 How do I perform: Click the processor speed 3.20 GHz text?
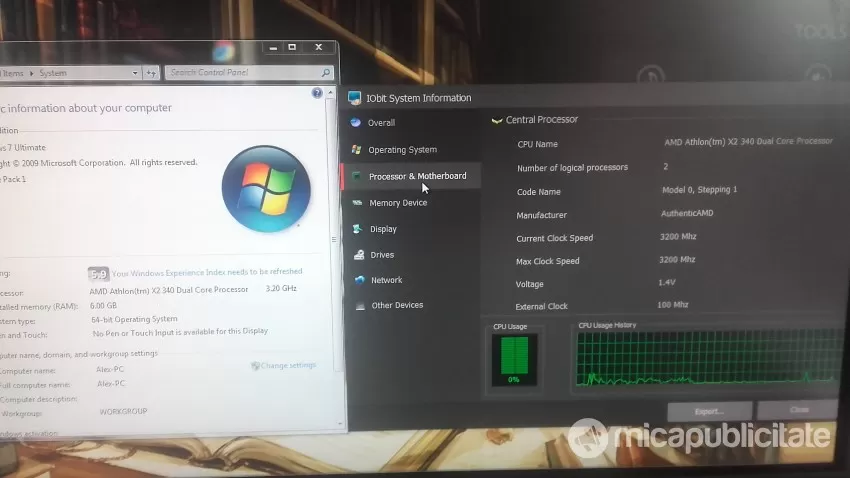[281, 288]
